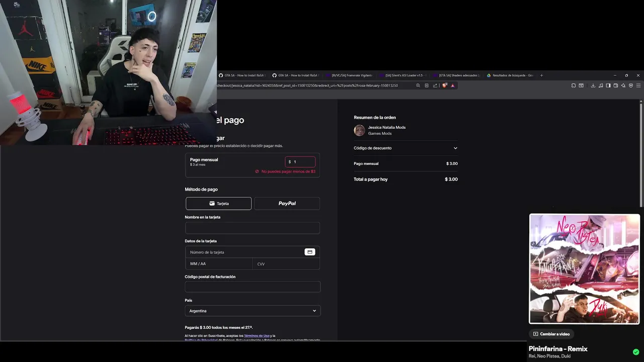Screen dimensions: 644x362
Task: Click the share page icon in address bar
Action: (435, 85)
